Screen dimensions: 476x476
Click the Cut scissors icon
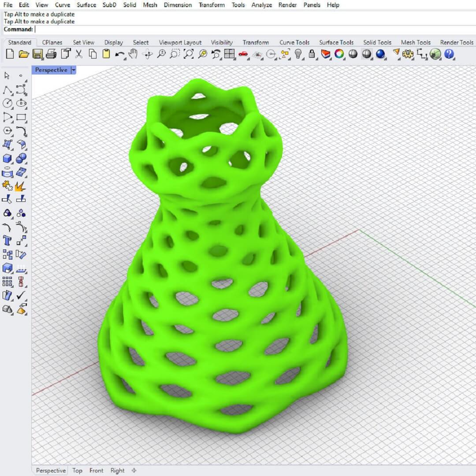78,54
